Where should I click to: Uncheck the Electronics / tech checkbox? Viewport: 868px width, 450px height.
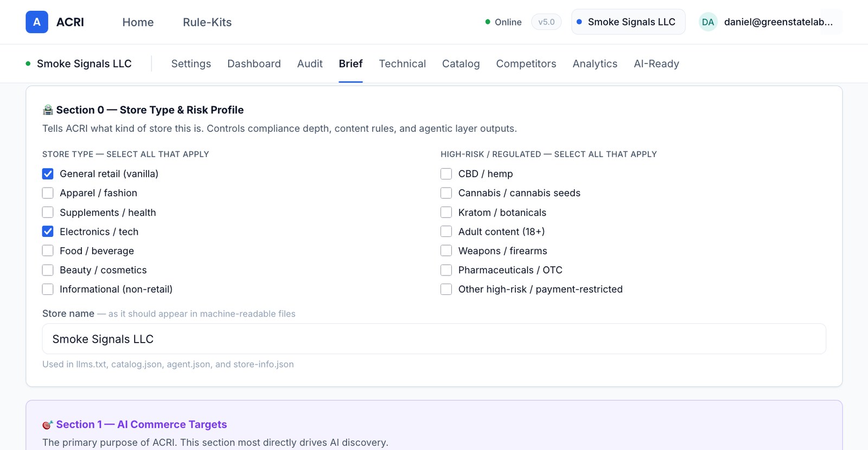tap(48, 232)
